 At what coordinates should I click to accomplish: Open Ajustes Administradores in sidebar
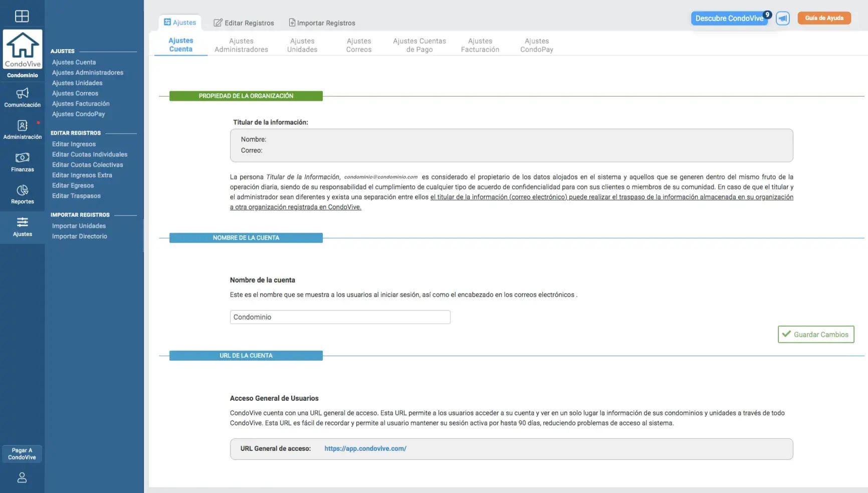pos(88,73)
